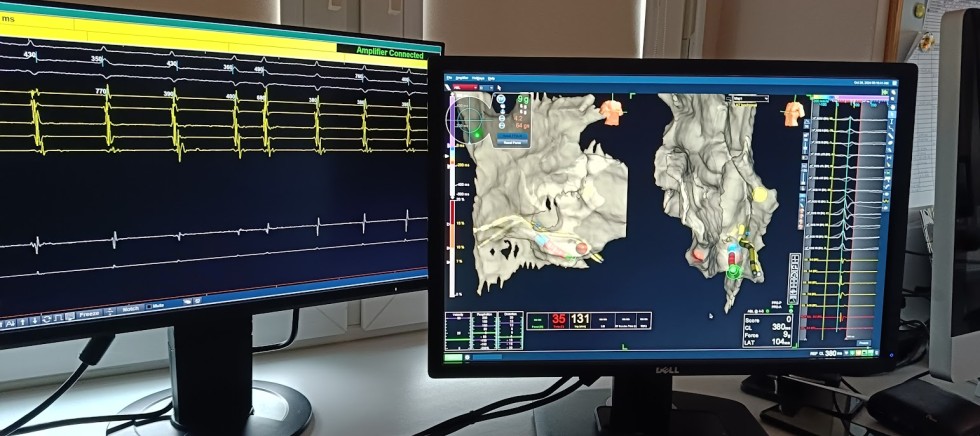Image resolution: width=980 pixels, height=436 pixels.
Task: Open the red catheter selection dropdown
Action: [465, 87]
